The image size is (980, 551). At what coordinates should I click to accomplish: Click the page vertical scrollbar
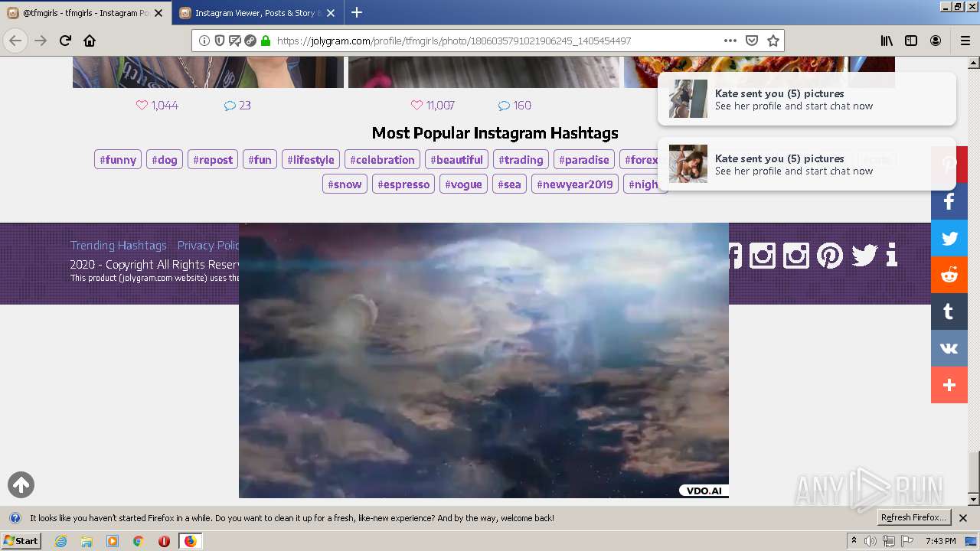pyautogui.click(x=974, y=281)
